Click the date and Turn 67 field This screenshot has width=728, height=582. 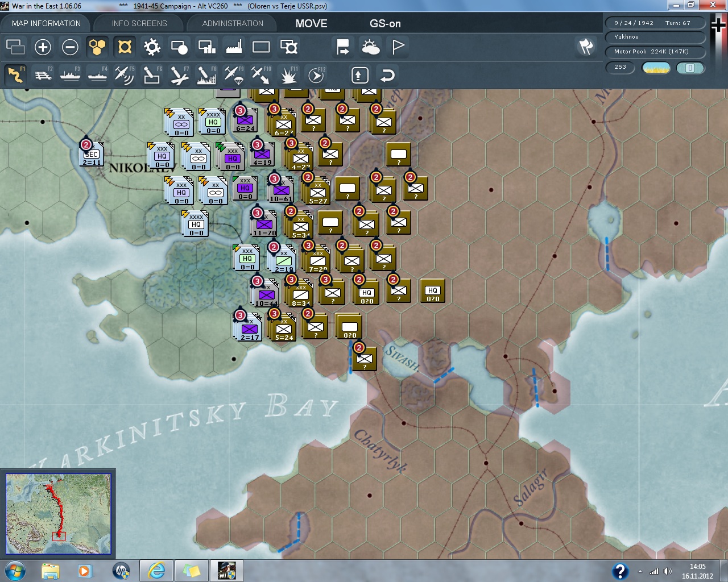(x=655, y=23)
